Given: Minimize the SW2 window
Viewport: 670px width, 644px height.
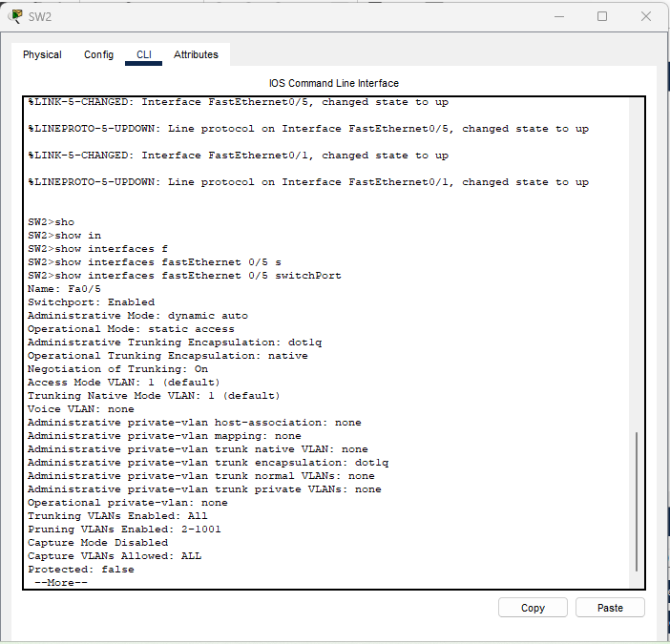Looking at the screenshot, I should 556,16.
